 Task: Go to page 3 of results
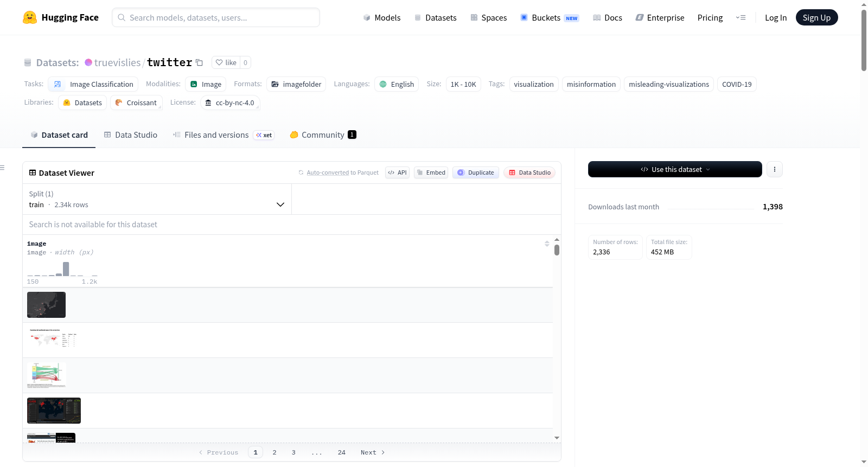[x=293, y=452]
